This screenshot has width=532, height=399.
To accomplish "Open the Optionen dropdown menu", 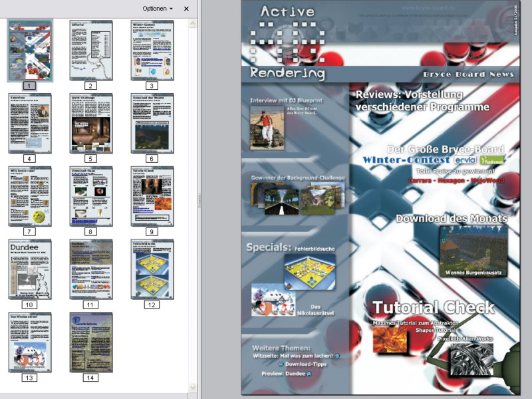I will (x=158, y=9).
